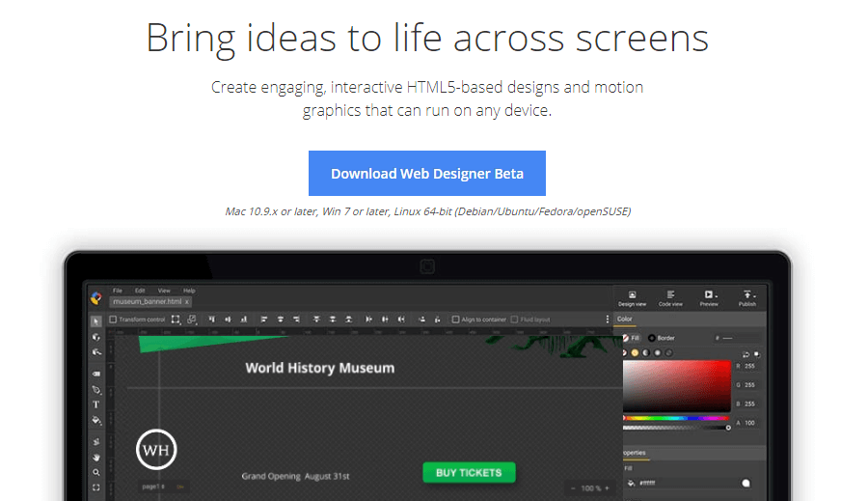Click the WH circle logo
Image resolution: width=868 pixels, height=501 pixels.
pos(156,450)
